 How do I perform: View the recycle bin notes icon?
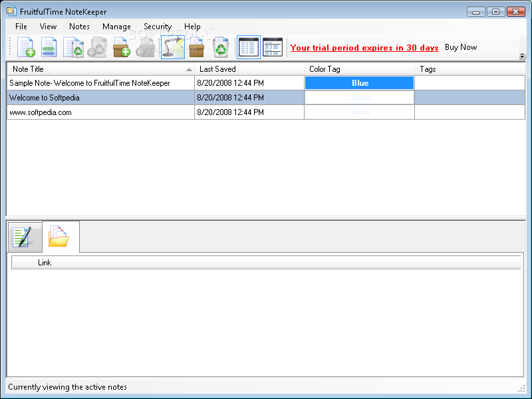pyautogui.click(x=221, y=47)
